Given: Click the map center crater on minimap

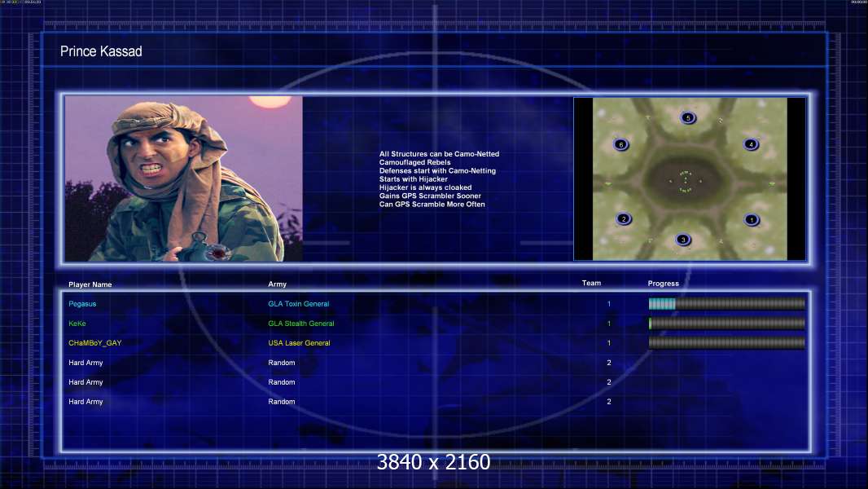Looking at the screenshot, I should tap(686, 181).
